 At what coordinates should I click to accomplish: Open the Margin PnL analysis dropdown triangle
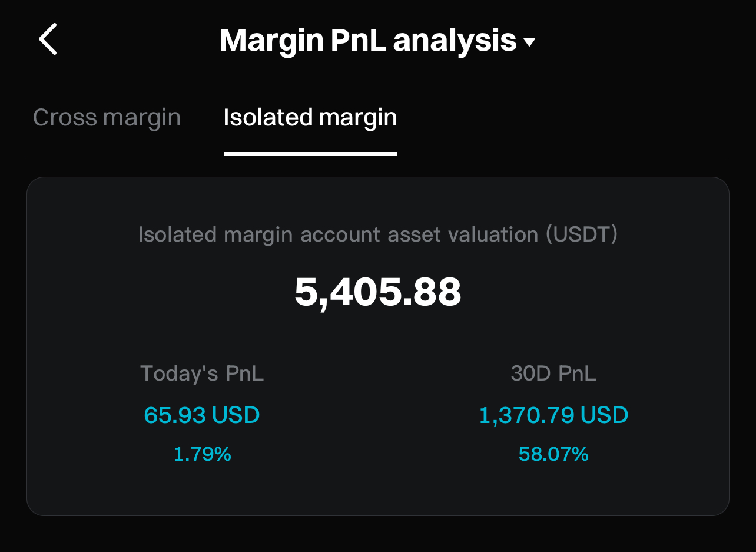(x=530, y=42)
